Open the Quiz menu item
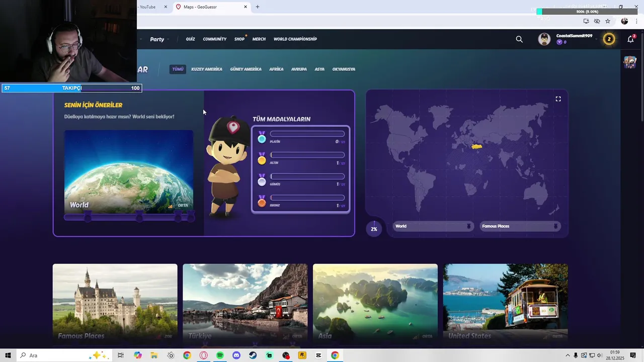Image resolution: width=644 pixels, height=362 pixels. tap(190, 39)
